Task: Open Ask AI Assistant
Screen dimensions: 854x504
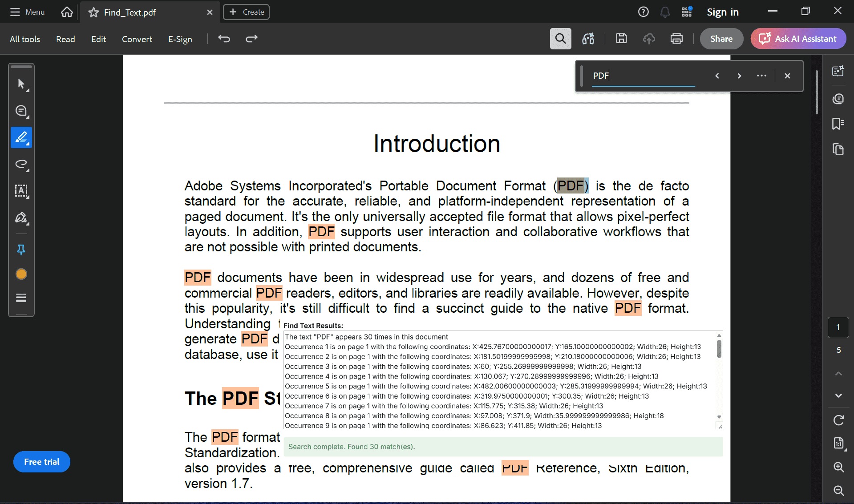Action: [798, 39]
